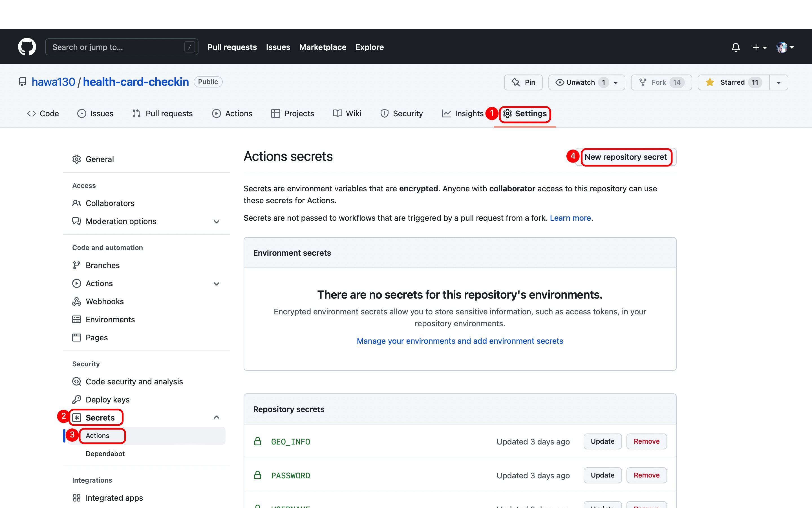
Task: Click the Moderation options label
Action: (121, 222)
